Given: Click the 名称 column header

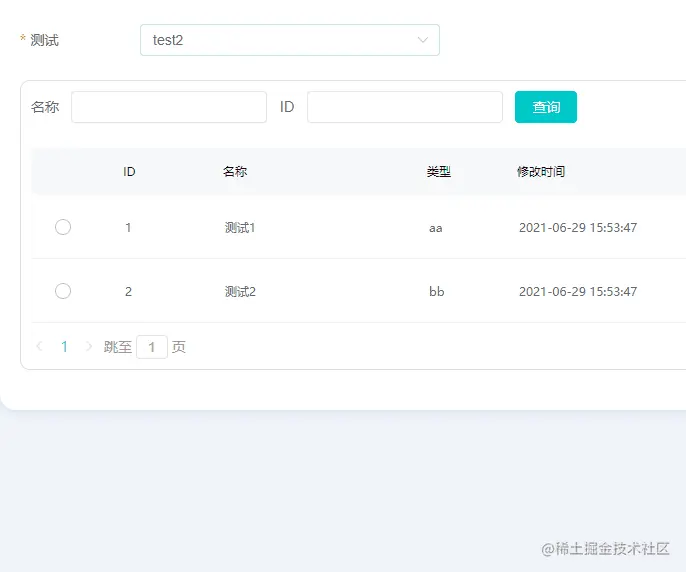Looking at the screenshot, I should tap(235, 172).
